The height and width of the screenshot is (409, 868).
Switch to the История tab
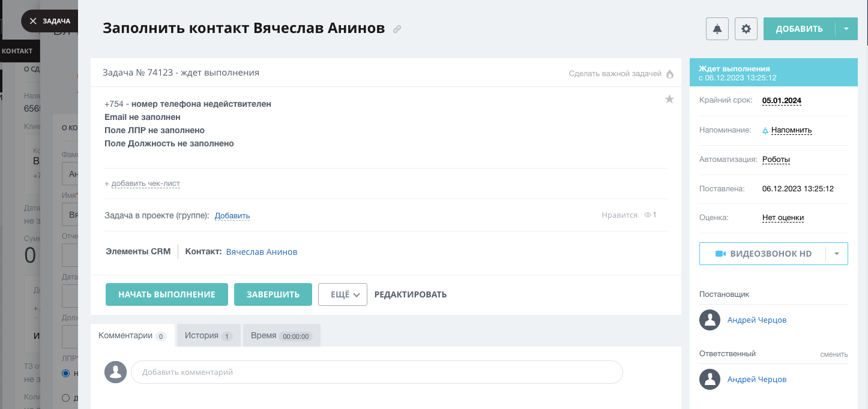click(x=208, y=336)
